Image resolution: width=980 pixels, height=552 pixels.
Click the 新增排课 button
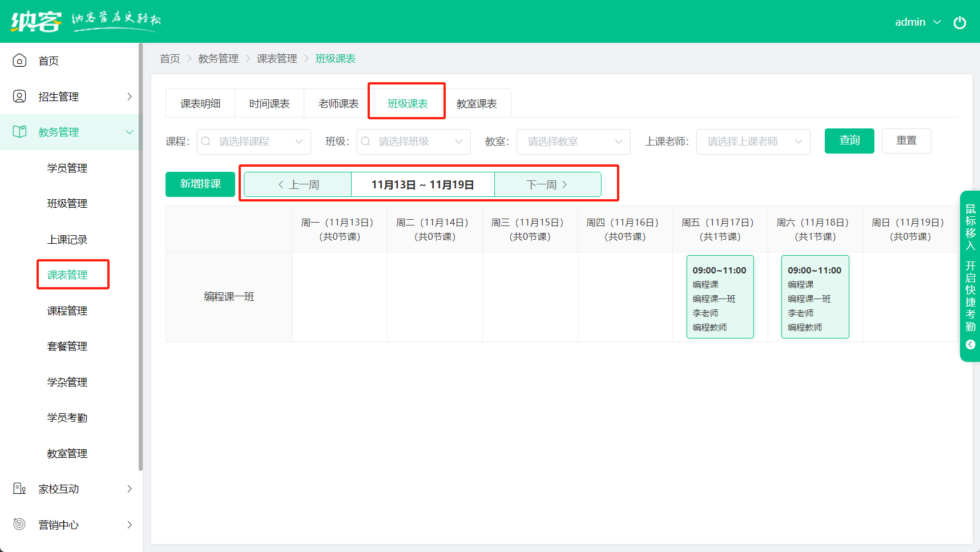200,184
